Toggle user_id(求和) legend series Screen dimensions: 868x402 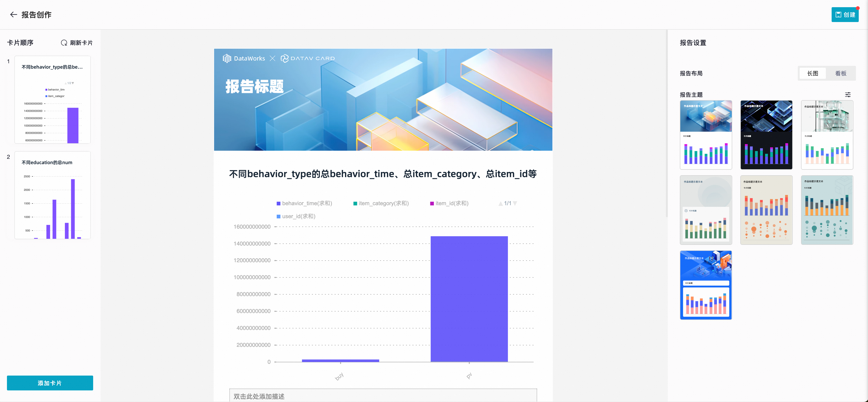click(x=296, y=216)
